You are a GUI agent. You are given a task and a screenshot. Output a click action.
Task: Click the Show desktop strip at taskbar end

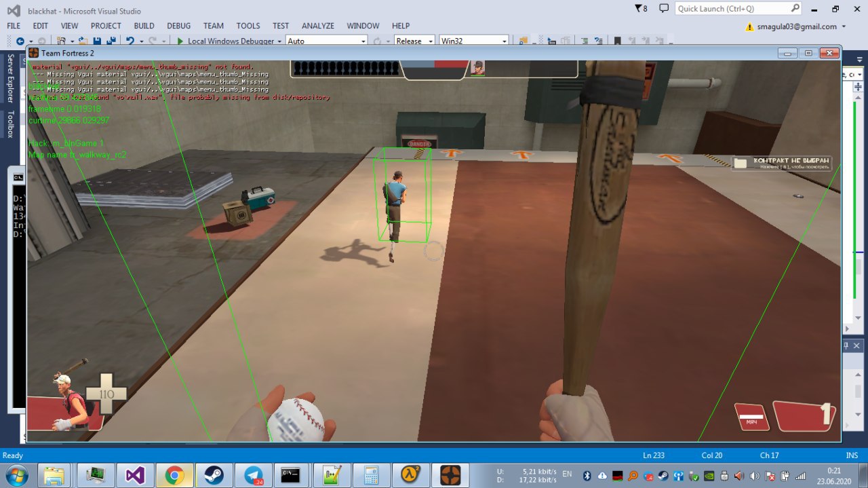click(863, 475)
